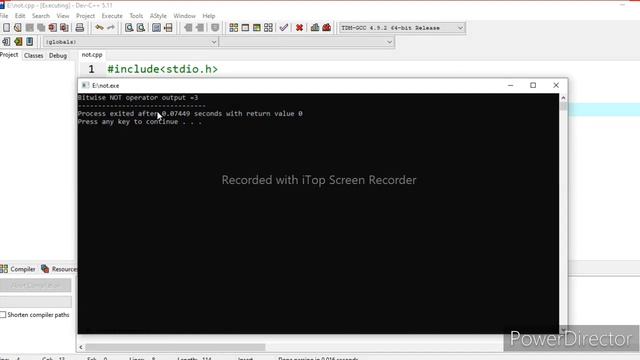Maximize the not.exe console window
Image resolution: width=640 pixels, height=360 pixels.
533,85
